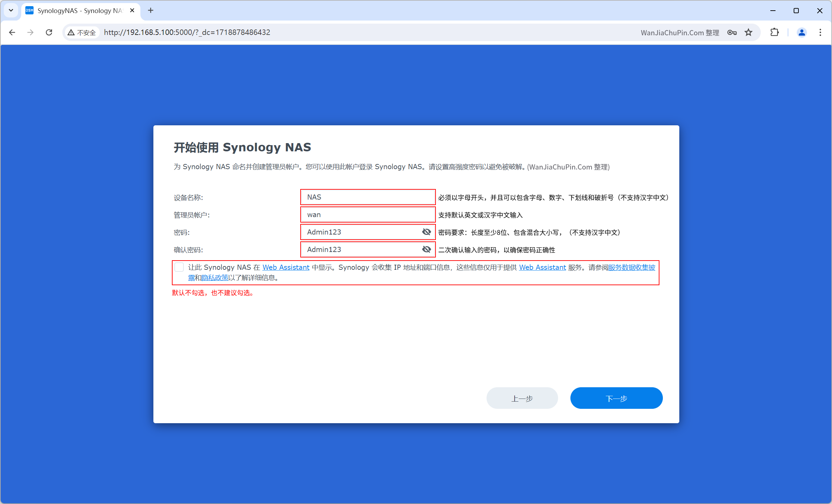Open the Chrome three-dot menu
Screen dimensions: 832x504
[820, 32]
